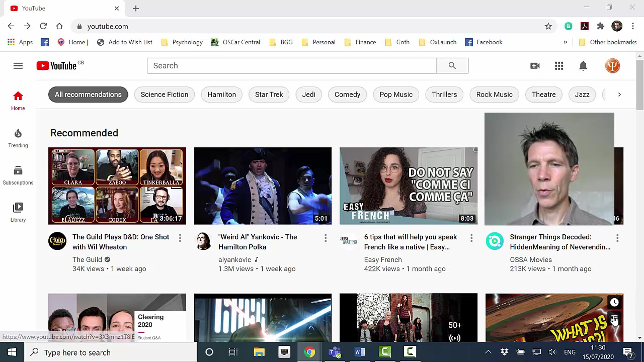The width and height of the screenshot is (644, 362).
Task: Open The Guild channel avatar
Action: coord(57,241)
